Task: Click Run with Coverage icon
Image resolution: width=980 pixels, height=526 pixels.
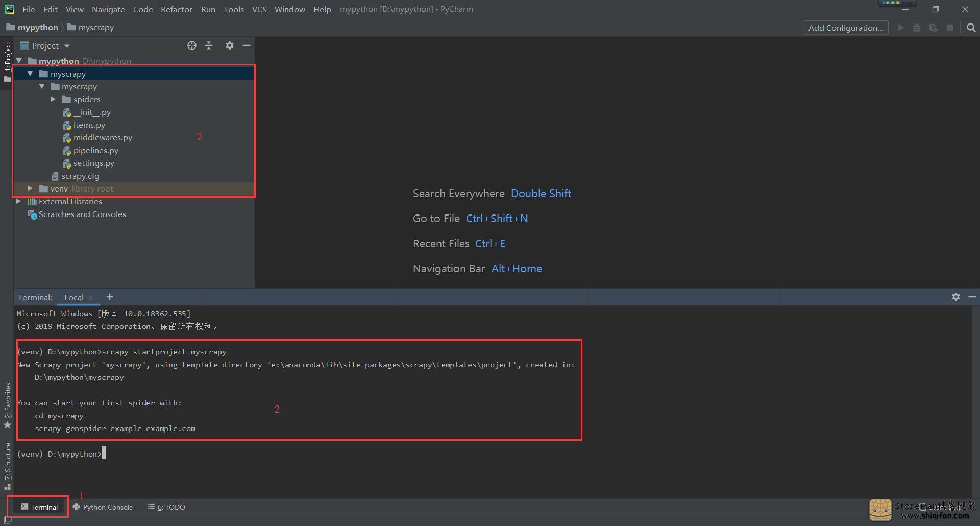Action: pyautogui.click(x=934, y=28)
